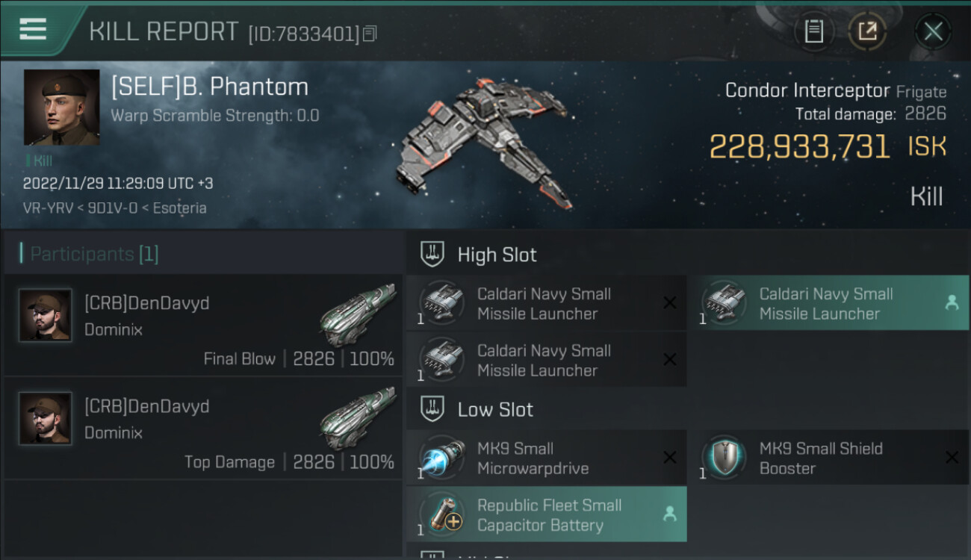The height and width of the screenshot is (560, 971).
Task: Collapse the High Slot section
Action: (x=433, y=255)
